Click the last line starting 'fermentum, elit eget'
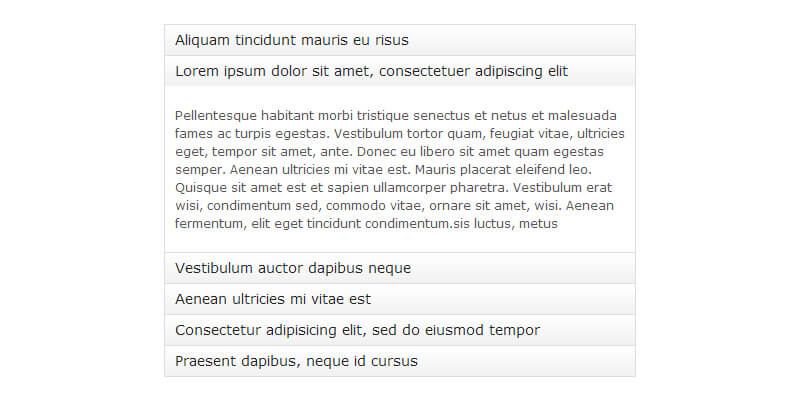The height and width of the screenshot is (400, 800). pyautogui.click(x=366, y=223)
